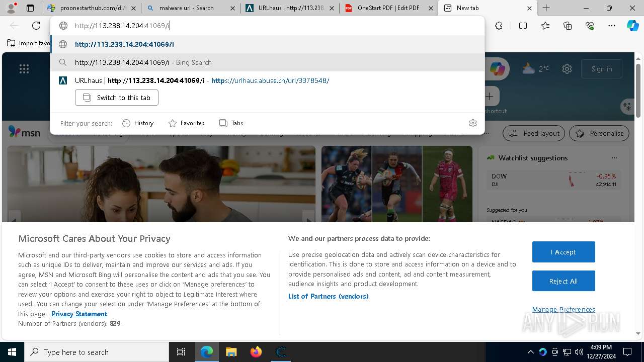The height and width of the screenshot is (362, 644).
Task: Open rugby players news thumbnail
Action: 397,184
